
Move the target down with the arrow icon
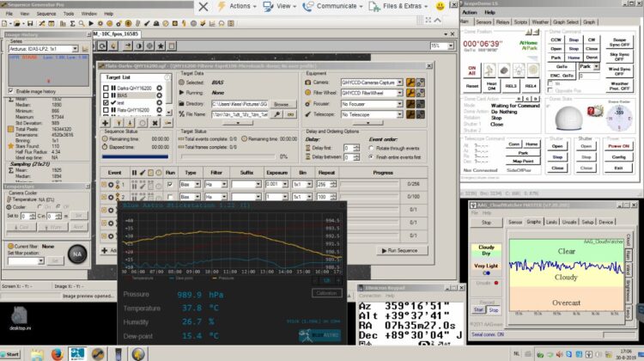tap(130, 123)
